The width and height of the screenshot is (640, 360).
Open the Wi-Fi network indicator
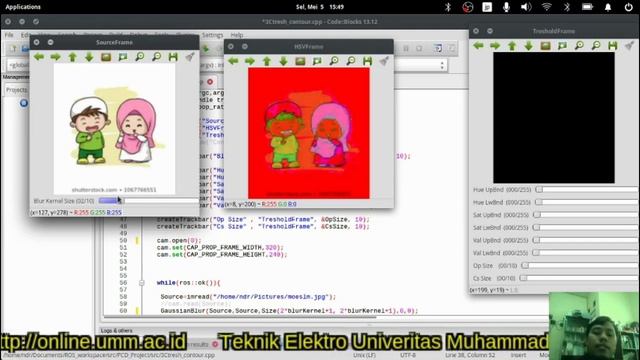547,7
